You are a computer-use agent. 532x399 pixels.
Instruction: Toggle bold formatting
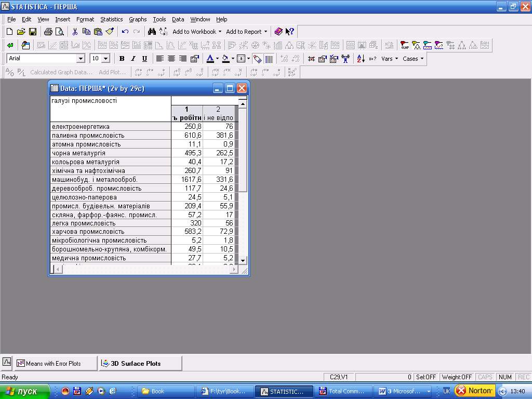tap(122, 59)
